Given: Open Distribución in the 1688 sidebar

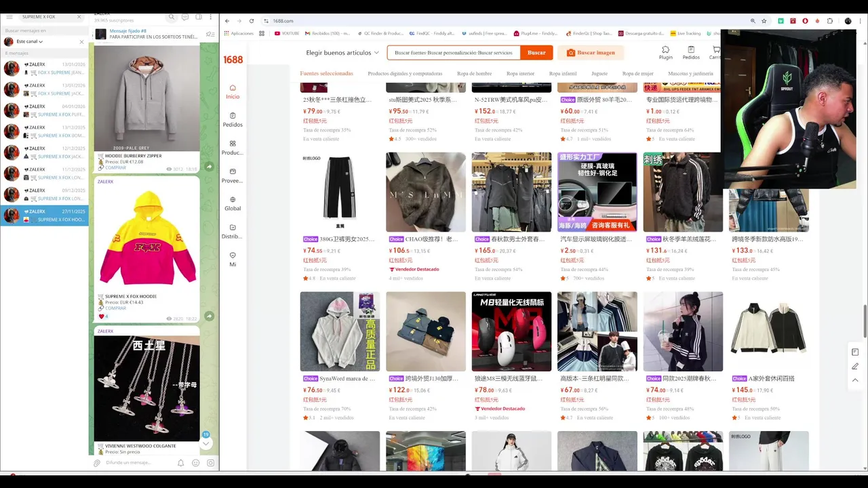Looking at the screenshot, I should coord(233,232).
